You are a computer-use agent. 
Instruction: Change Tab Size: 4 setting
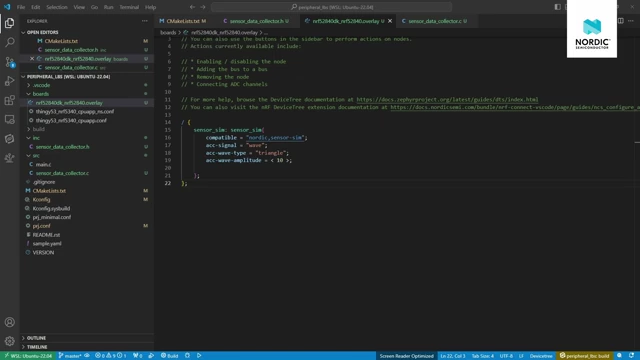pyautogui.click(x=482, y=356)
